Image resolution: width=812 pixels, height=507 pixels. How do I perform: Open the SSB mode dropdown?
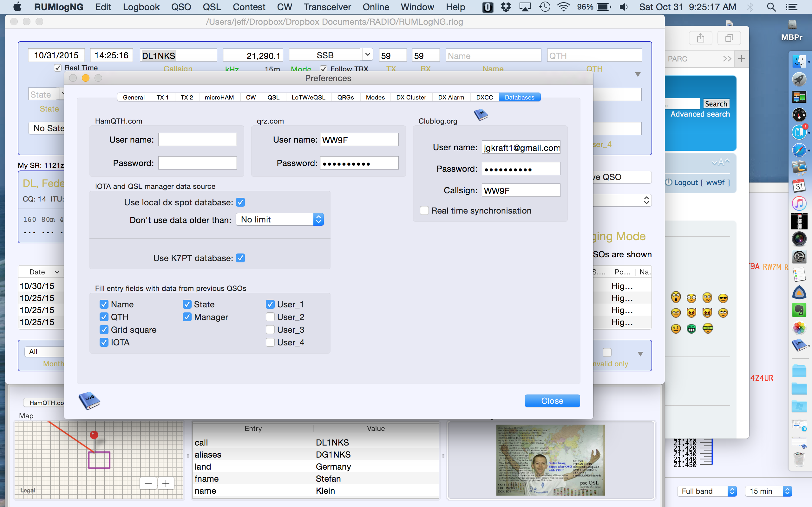[x=367, y=54]
